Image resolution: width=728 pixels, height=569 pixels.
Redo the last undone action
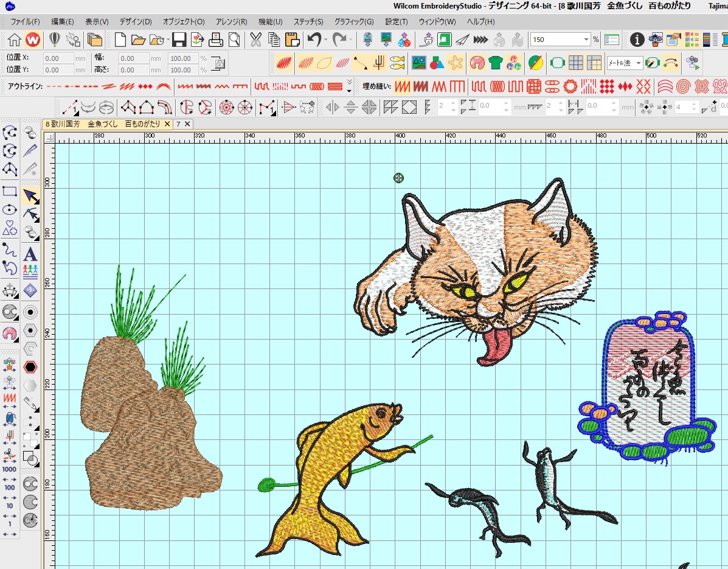pos(339,40)
